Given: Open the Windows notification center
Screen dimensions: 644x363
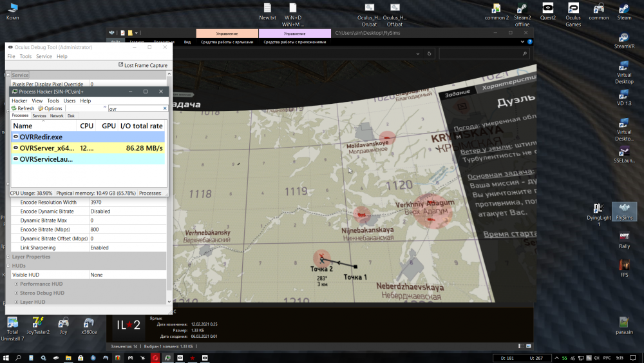Looking at the screenshot, I should click(x=633, y=358).
